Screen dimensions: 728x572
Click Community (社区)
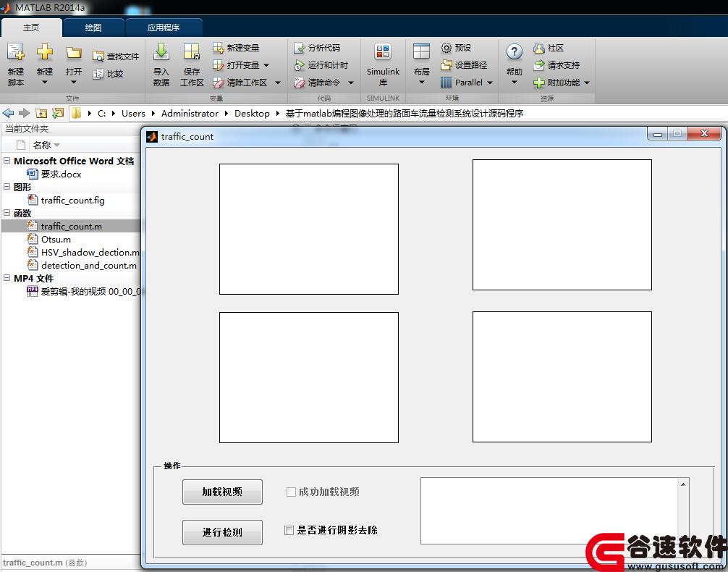click(x=549, y=47)
